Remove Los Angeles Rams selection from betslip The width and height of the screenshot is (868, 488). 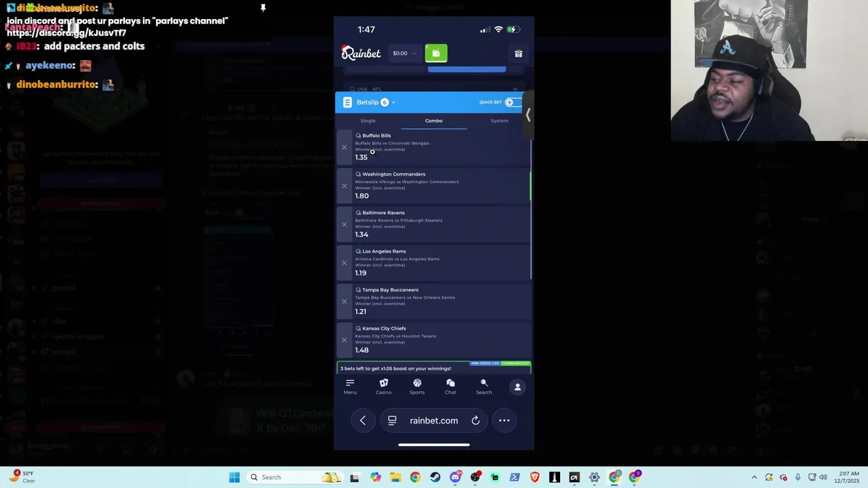point(344,263)
